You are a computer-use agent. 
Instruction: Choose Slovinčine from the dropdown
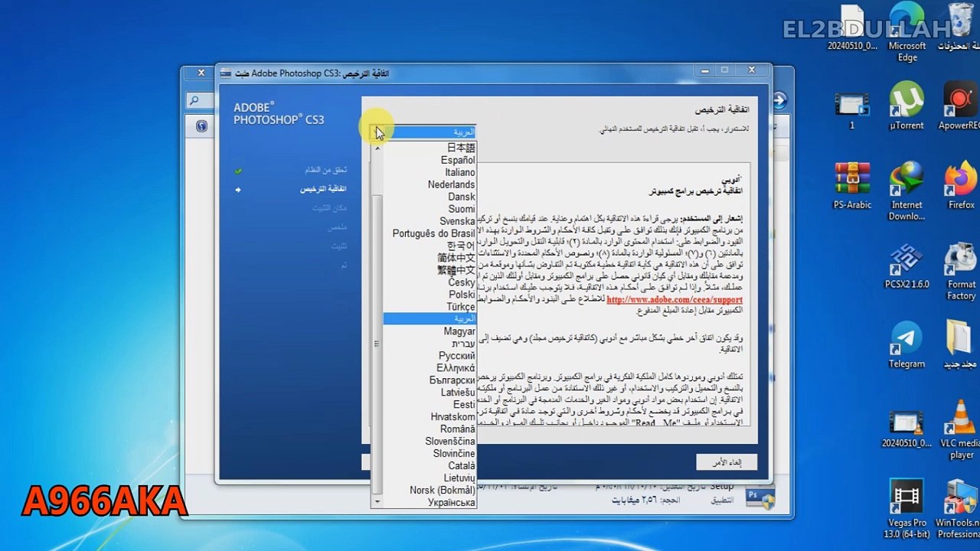[x=454, y=454]
